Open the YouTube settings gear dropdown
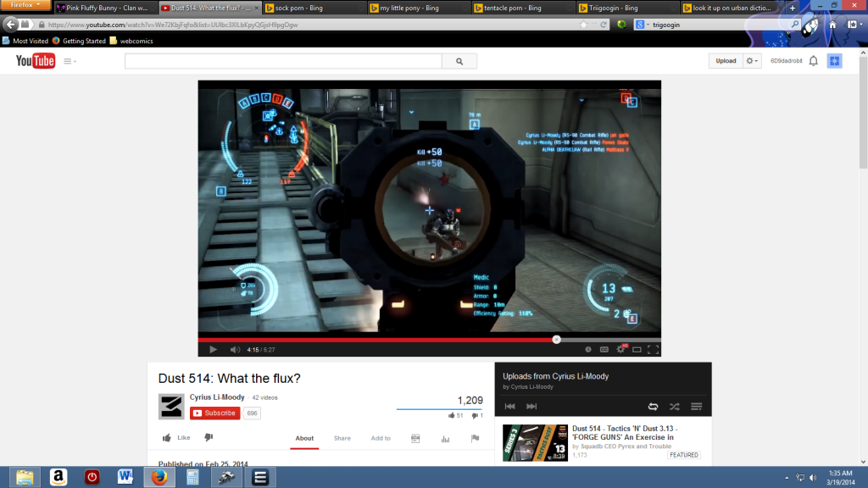This screenshot has width=868, height=488. click(x=752, y=61)
